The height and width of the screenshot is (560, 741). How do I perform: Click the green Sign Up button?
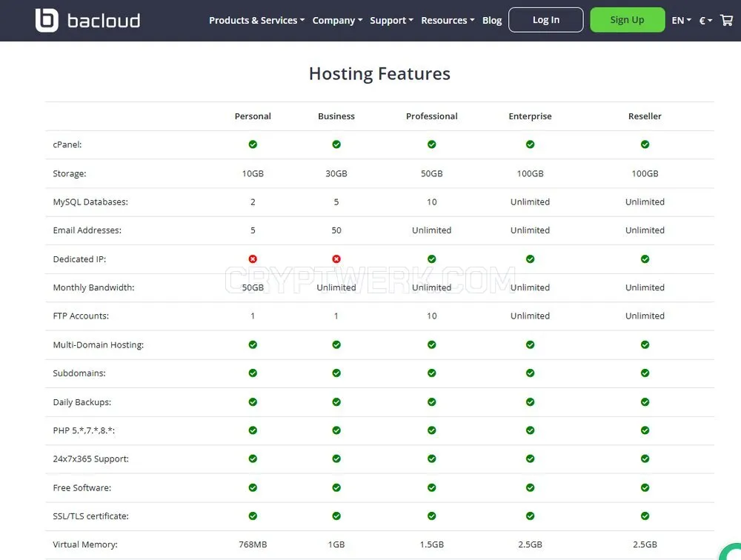point(627,20)
